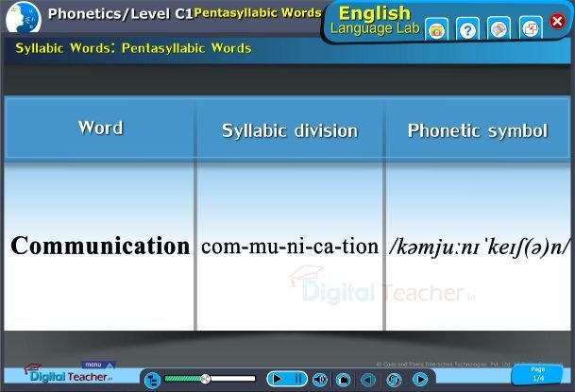Mute the sound with speaker icon
Image resolution: width=575 pixels, height=392 pixels.
[320, 380]
